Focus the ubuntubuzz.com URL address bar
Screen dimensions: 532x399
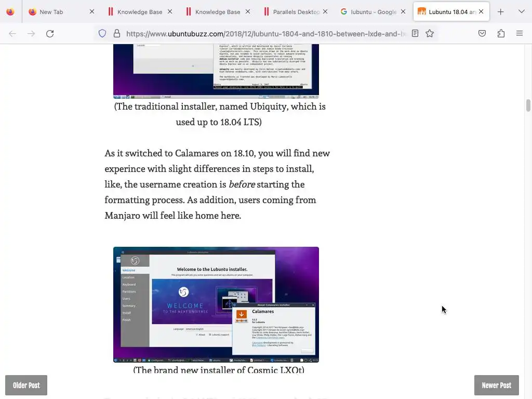point(265,34)
